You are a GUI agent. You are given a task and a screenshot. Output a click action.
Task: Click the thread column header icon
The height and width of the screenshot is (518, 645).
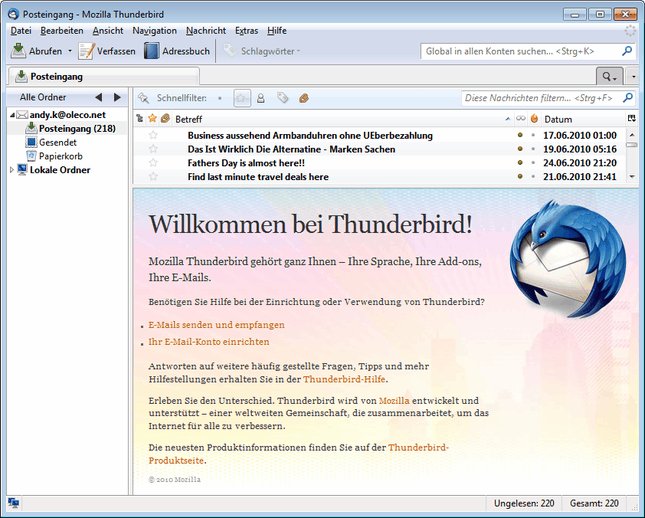point(140,119)
